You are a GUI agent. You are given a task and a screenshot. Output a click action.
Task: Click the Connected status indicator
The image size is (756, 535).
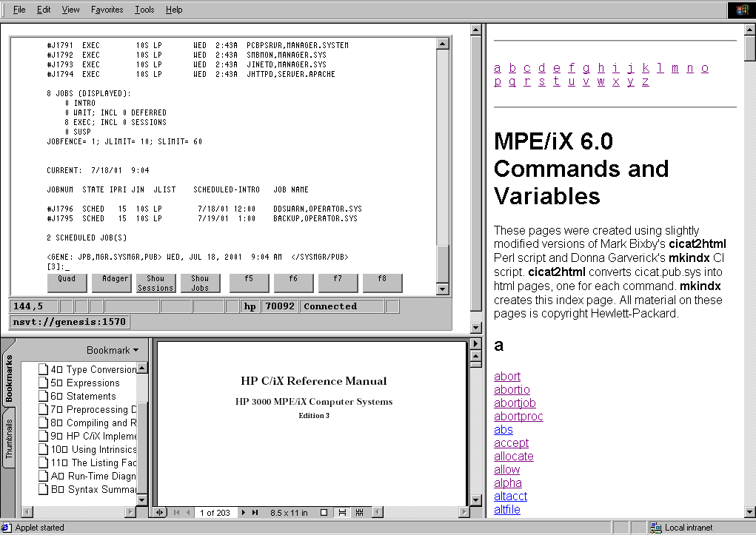pos(342,306)
